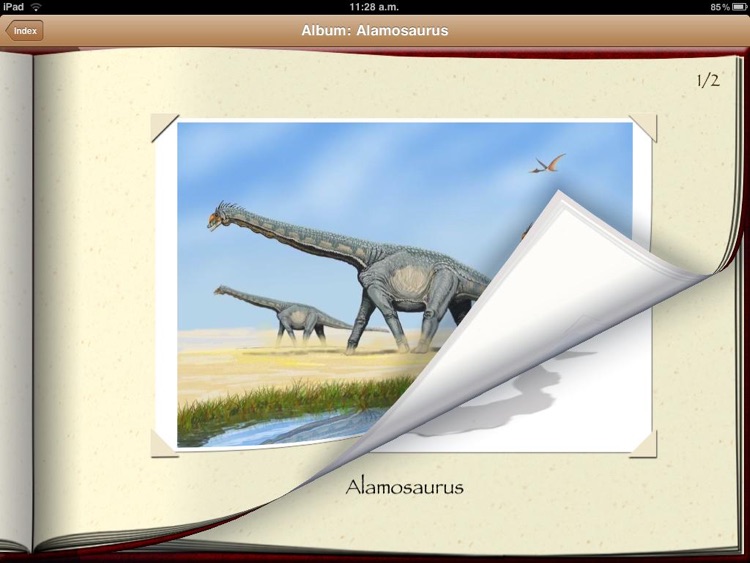
Task: Click the Album: Alamosaurus title
Action: click(x=375, y=31)
